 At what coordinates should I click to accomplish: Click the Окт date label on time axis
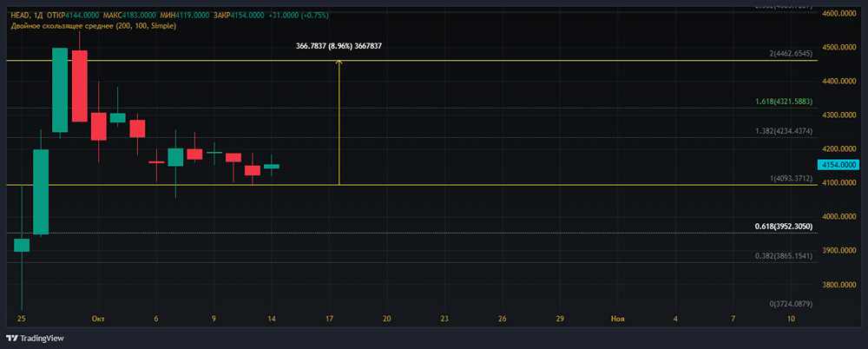click(x=99, y=319)
